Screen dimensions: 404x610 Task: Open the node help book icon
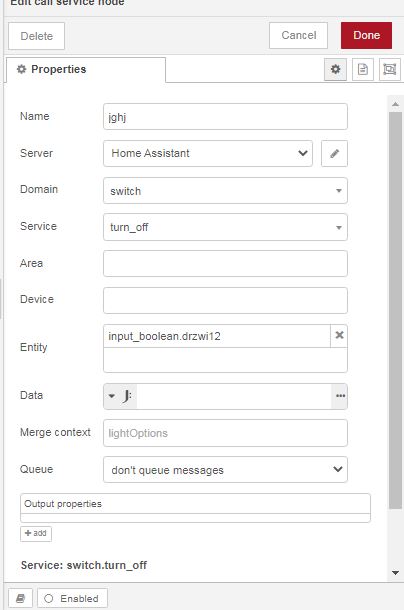(x=20, y=598)
